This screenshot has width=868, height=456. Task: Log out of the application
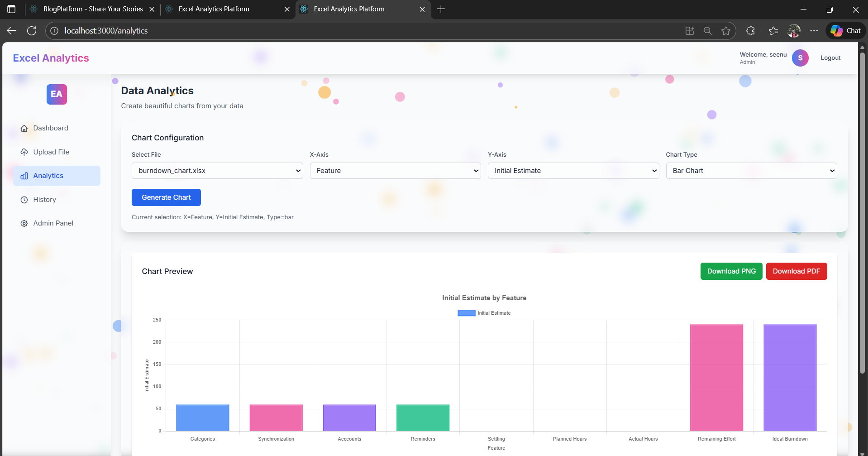coord(830,58)
